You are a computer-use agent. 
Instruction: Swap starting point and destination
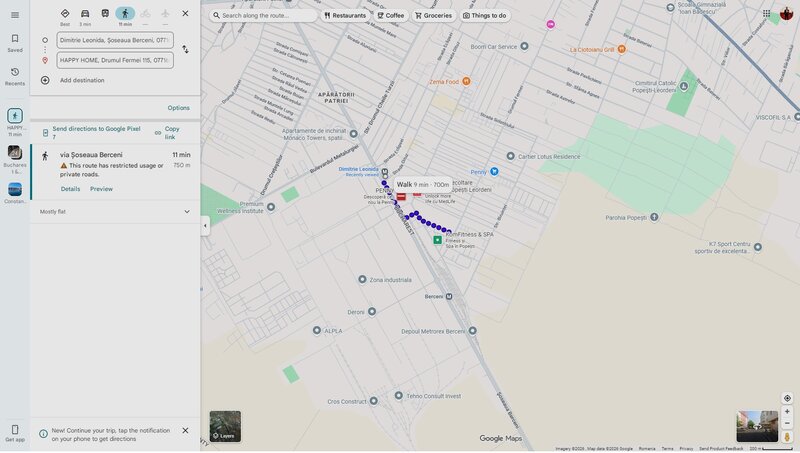tap(185, 49)
